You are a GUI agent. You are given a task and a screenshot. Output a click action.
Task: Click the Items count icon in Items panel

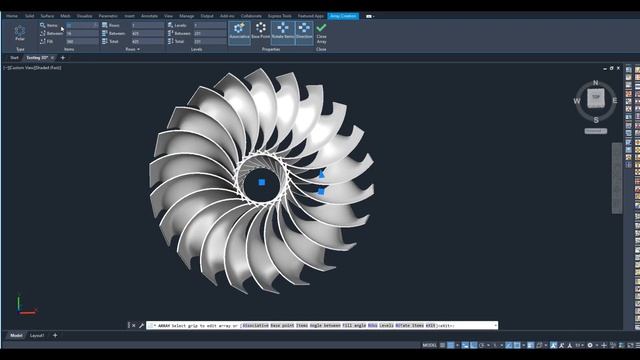pyautogui.click(x=42, y=25)
